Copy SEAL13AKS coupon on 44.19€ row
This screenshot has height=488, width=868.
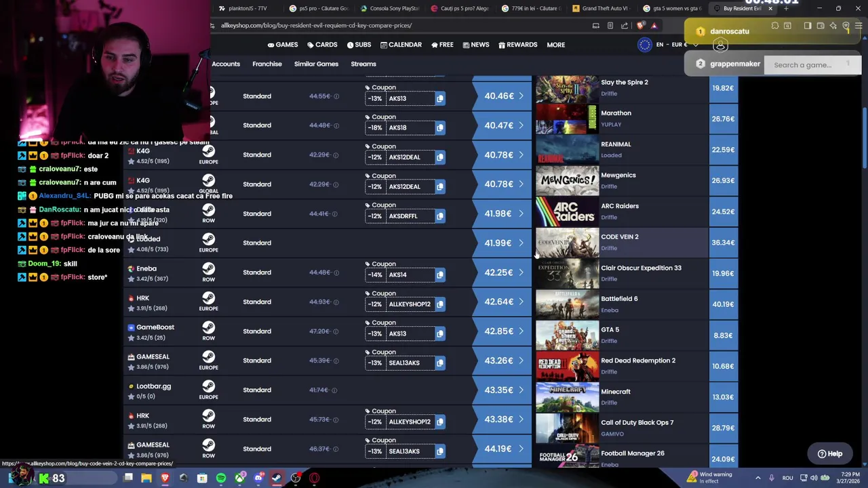pos(439,451)
